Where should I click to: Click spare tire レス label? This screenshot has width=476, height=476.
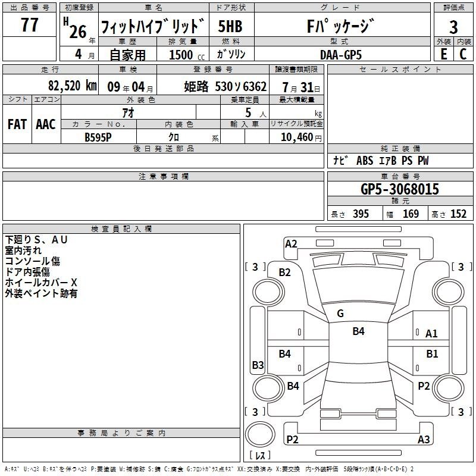tap(259, 455)
